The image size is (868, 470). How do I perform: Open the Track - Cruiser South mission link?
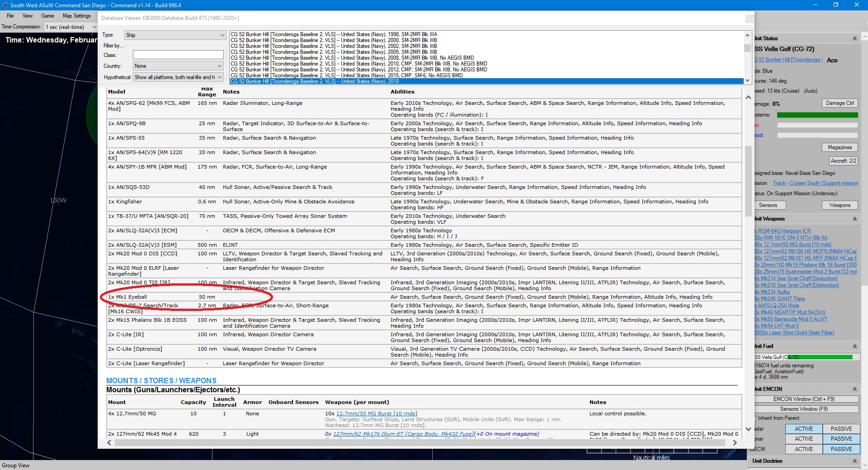coord(815,183)
